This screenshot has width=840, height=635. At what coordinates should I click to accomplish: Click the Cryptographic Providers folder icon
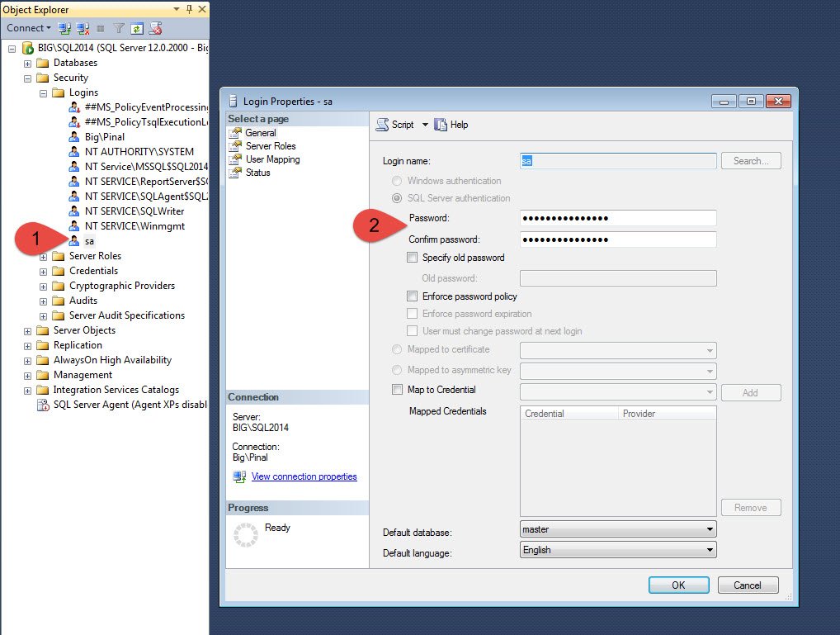click(59, 286)
